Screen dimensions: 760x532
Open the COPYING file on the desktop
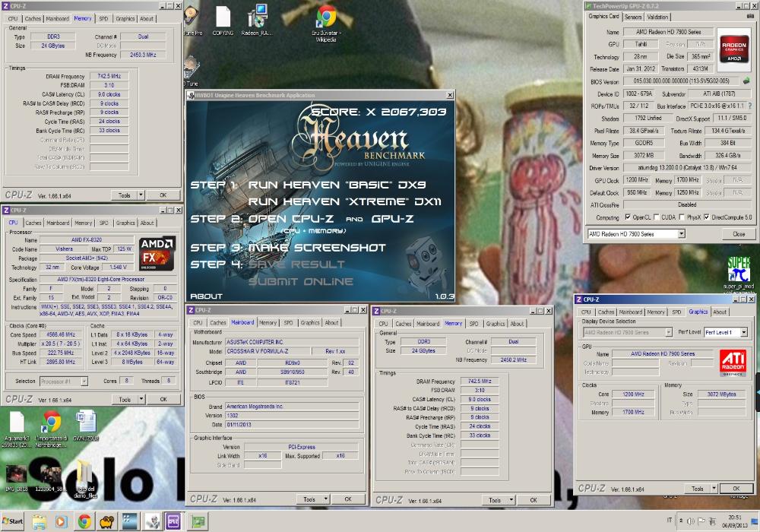coord(223,21)
